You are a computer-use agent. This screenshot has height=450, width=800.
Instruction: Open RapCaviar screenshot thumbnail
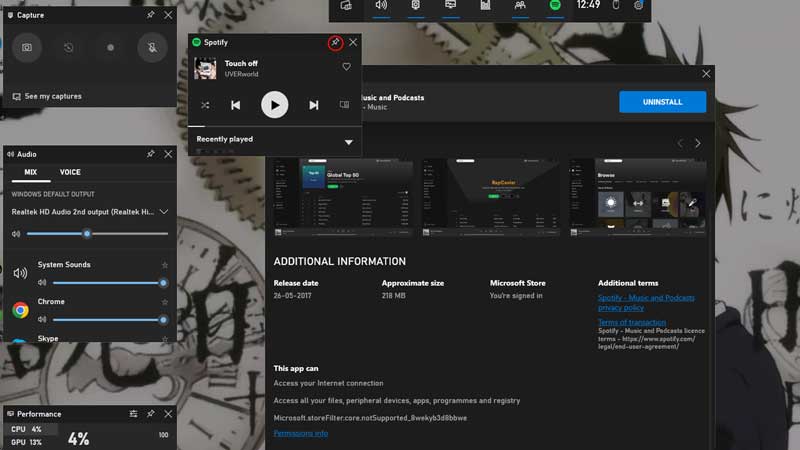pos(490,197)
